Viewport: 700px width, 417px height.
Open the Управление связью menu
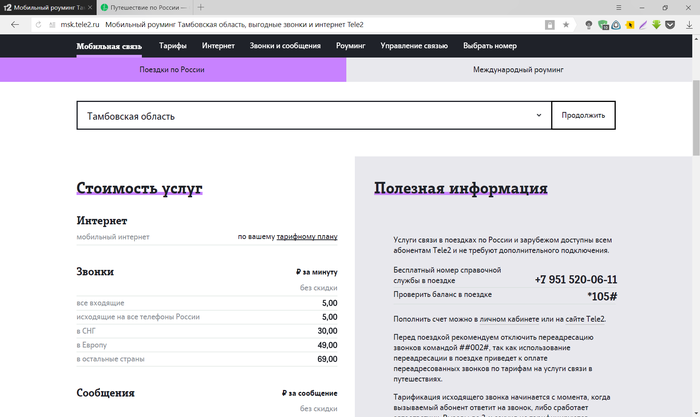click(414, 46)
